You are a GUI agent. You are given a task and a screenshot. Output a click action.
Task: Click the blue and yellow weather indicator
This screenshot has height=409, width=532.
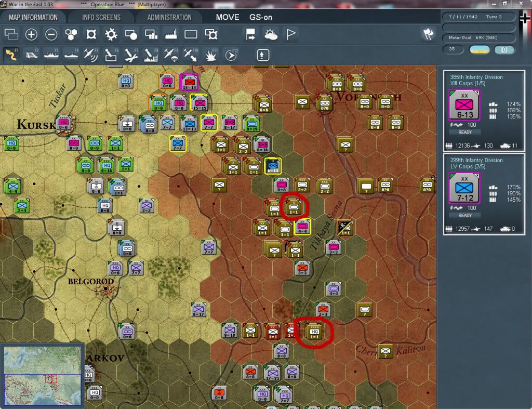pos(480,49)
